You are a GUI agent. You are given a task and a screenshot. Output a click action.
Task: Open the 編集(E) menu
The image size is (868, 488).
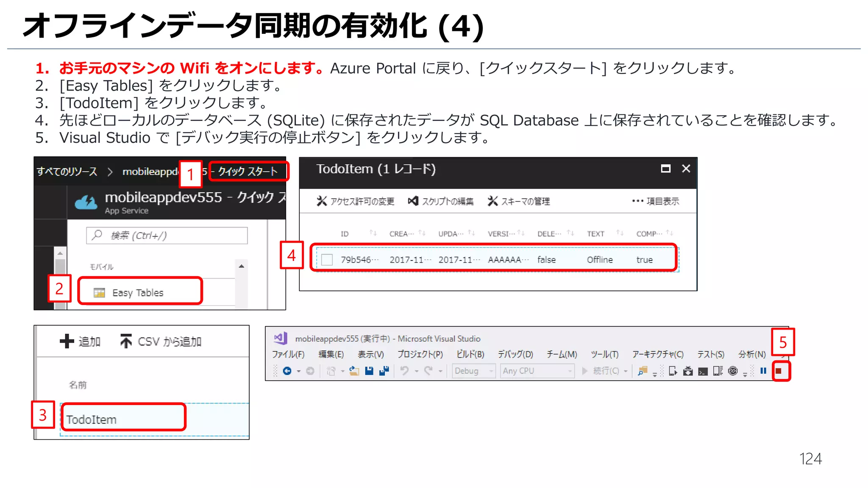pyautogui.click(x=331, y=354)
